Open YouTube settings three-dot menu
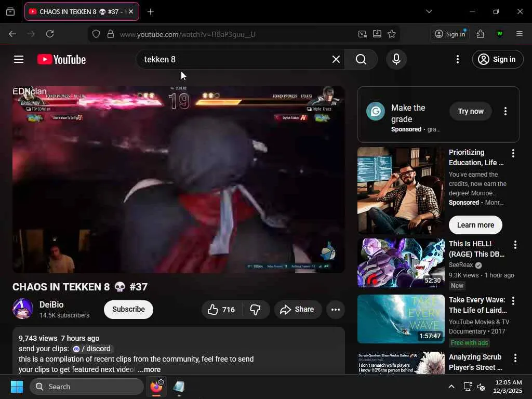This screenshot has height=399, width=532. pyautogui.click(x=457, y=59)
